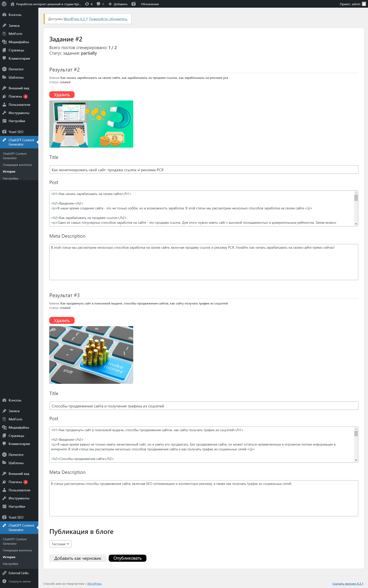The height and width of the screenshot is (588, 368).
Task: Click the Yoast icon in top admin bar
Action: click(x=133, y=4)
